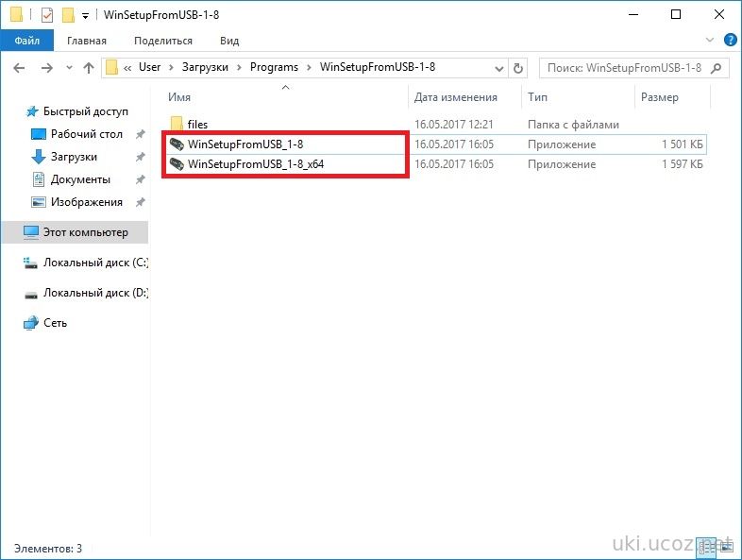Screen dimensions: 742x560
Task: Click the pin icon next to Загрузки
Action: pyautogui.click(x=140, y=157)
